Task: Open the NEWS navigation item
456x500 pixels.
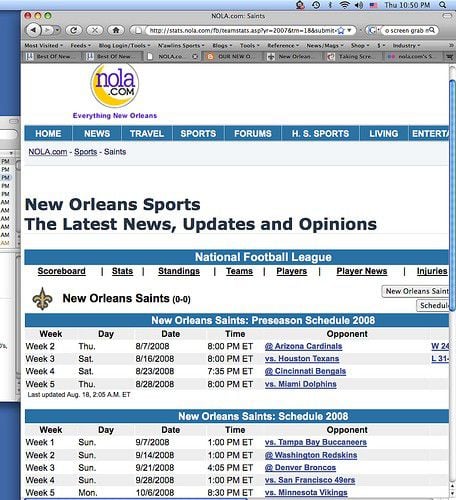Action: (97, 134)
